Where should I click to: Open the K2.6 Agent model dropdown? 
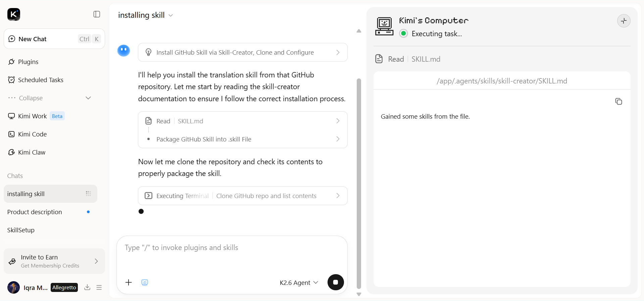pyautogui.click(x=299, y=283)
